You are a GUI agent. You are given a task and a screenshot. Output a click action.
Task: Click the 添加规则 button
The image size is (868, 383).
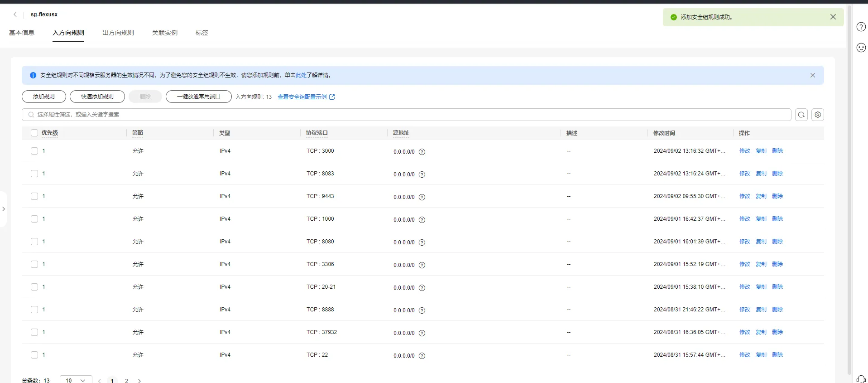point(44,97)
